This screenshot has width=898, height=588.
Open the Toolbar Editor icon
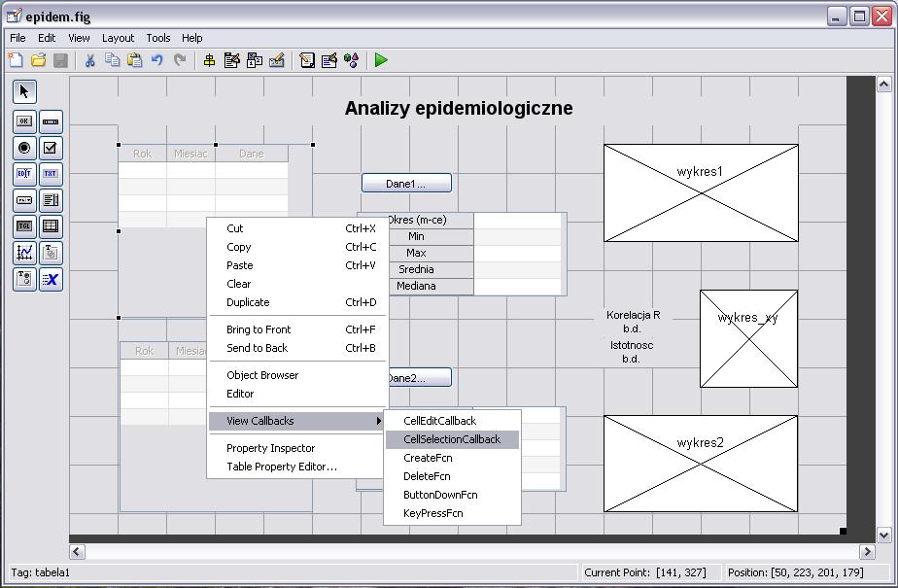point(277,60)
